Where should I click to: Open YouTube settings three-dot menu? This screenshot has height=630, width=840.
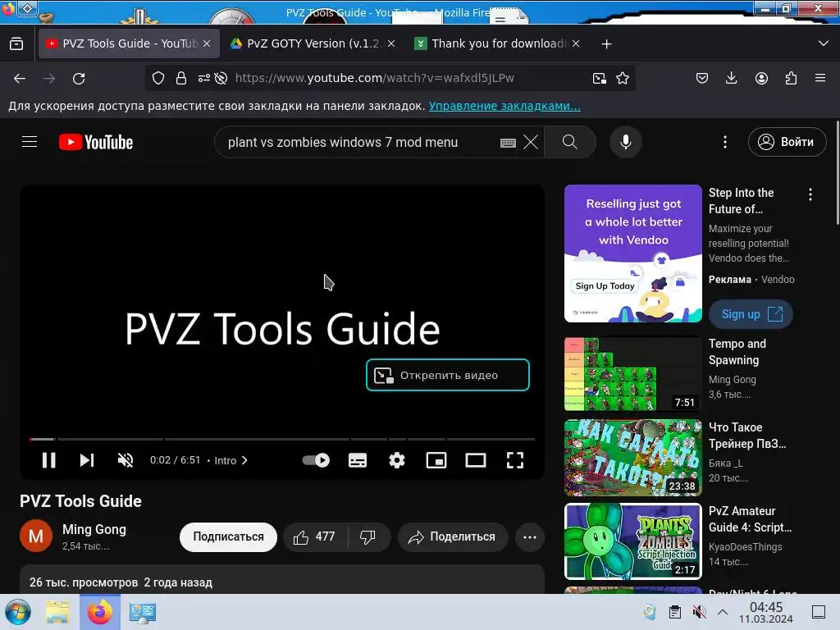(725, 142)
